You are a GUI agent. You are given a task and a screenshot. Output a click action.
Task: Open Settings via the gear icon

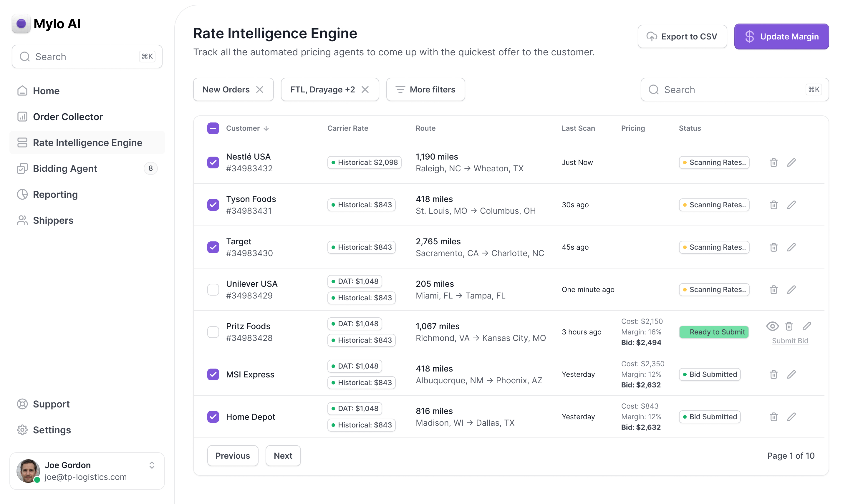click(x=22, y=430)
